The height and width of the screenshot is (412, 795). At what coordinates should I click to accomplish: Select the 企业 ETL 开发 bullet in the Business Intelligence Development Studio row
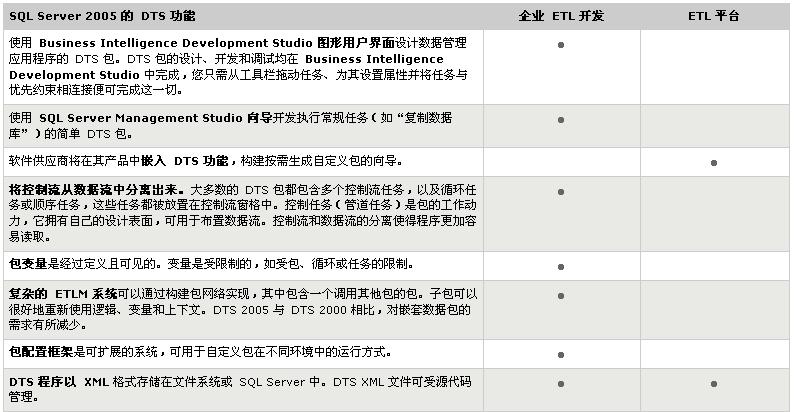[x=561, y=45]
